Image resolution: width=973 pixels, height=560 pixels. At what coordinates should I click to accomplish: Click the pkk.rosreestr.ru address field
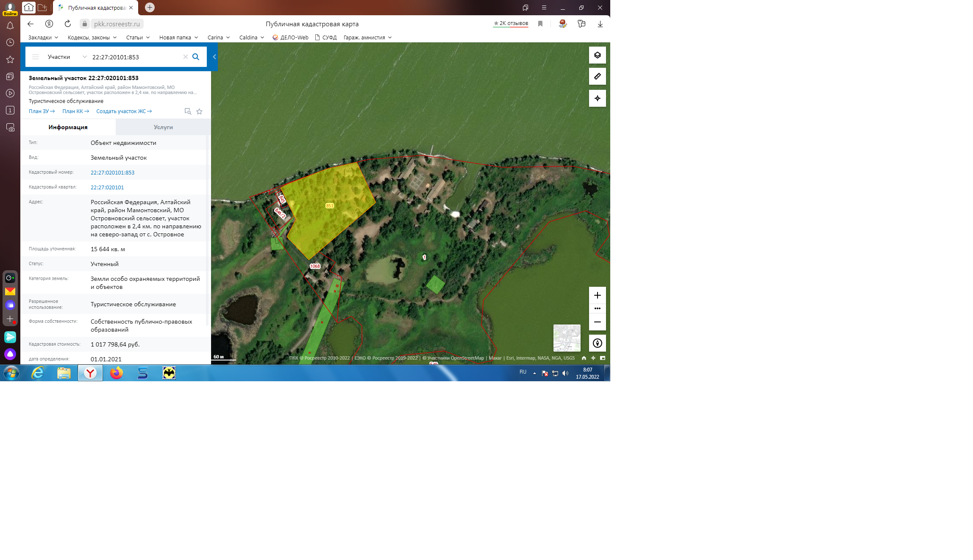tap(117, 24)
